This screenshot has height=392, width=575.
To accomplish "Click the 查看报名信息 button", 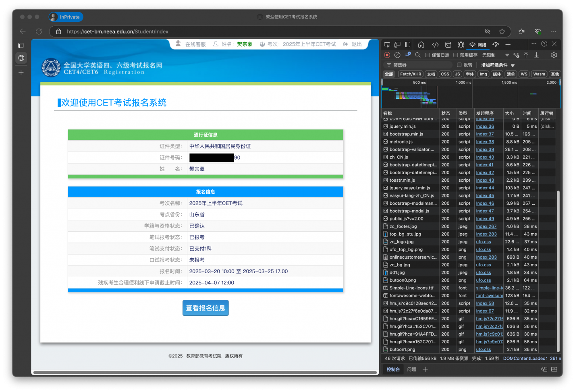I will point(206,308).
